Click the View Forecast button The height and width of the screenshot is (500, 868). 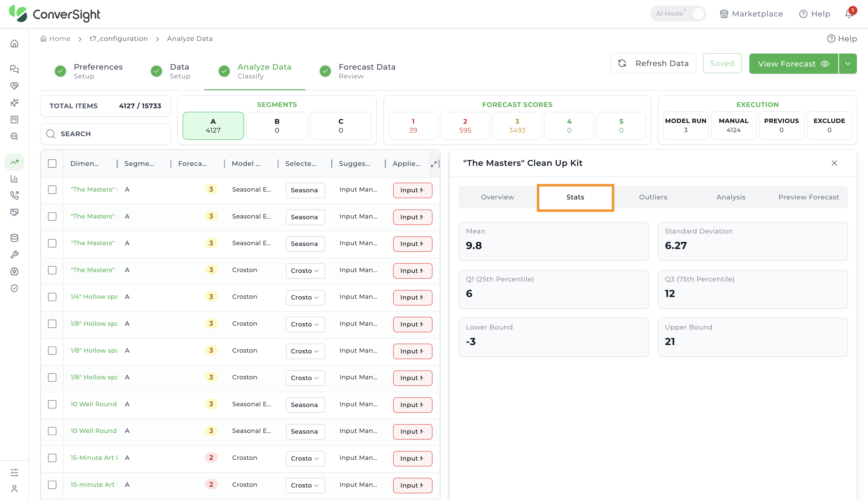click(x=793, y=64)
